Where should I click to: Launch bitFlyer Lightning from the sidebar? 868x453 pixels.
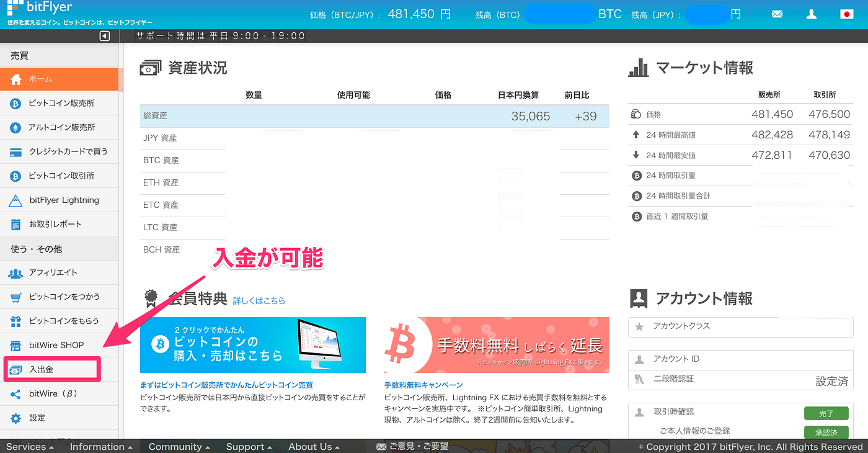tap(59, 200)
